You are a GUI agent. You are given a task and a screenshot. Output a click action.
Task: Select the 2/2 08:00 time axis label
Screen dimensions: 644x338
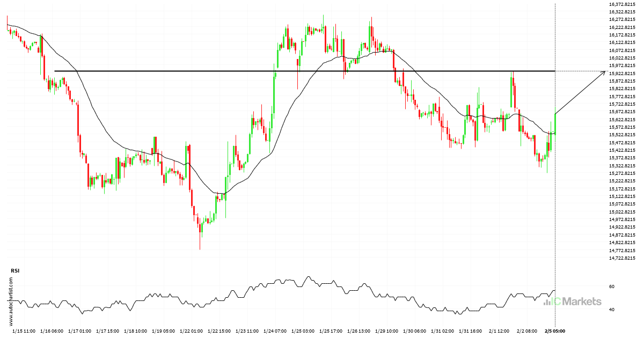(528, 331)
